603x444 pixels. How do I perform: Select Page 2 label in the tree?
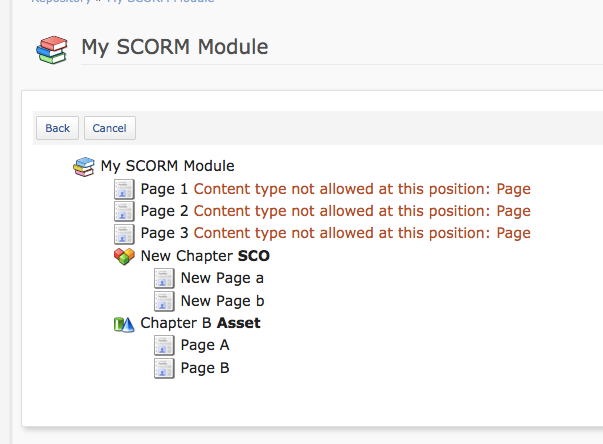point(164,211)
